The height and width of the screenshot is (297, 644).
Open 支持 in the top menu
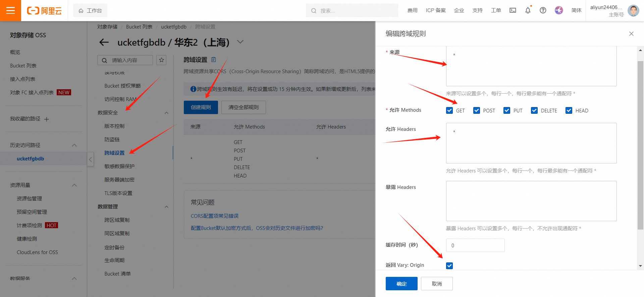tap(477, 10)
